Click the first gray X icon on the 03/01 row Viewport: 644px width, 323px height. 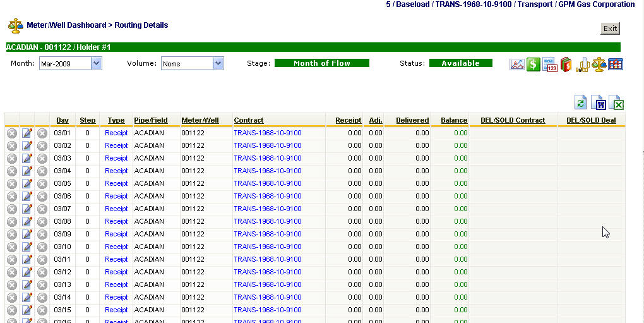12,133
